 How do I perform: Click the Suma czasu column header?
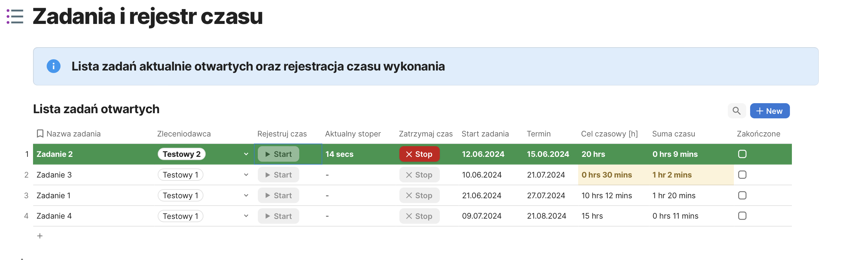pos(673,134)
